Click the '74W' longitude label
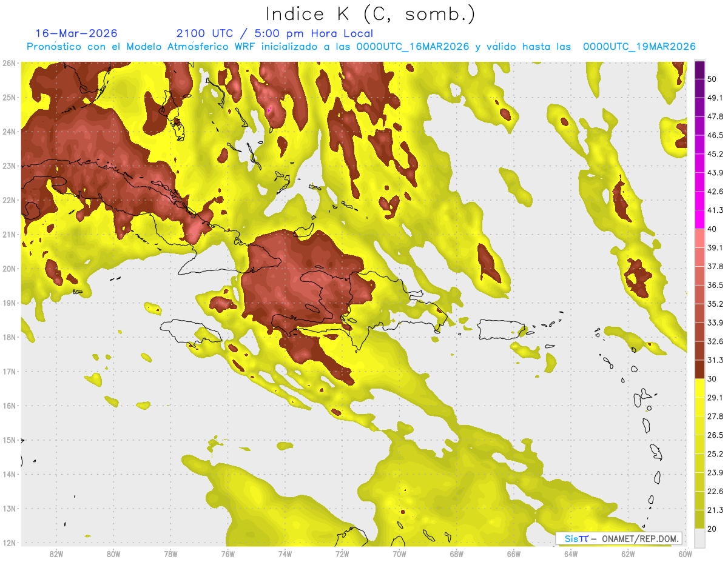Screen dimensions: 728x562 [285, 554]
